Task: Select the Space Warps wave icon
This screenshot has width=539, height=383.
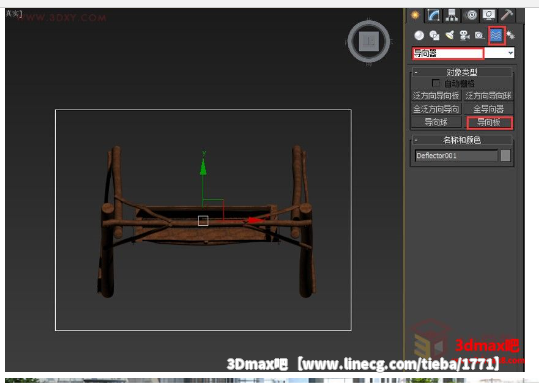Action: click(496, 35)
